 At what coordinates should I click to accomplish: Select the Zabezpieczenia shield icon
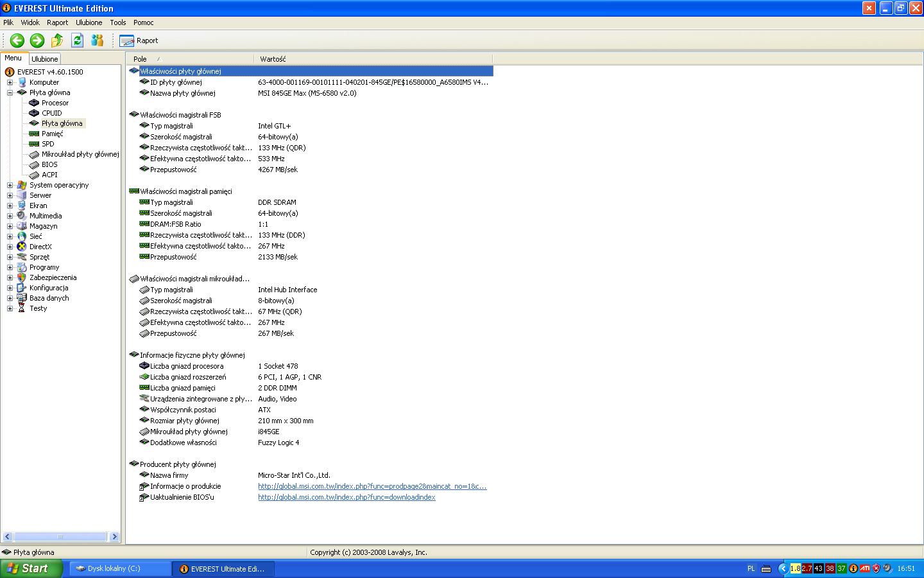tap(22, 277)
